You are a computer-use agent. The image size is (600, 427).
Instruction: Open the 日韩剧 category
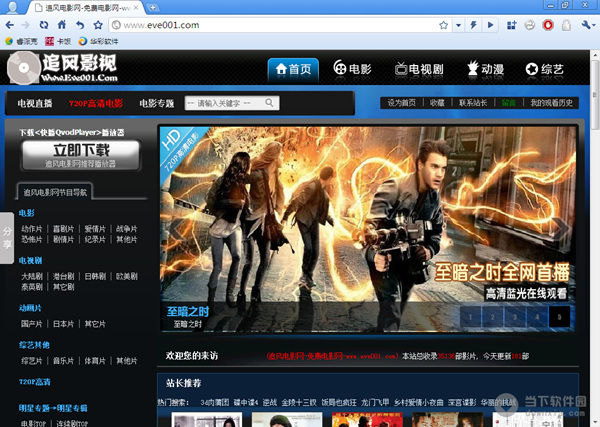(x=95, y=276)
